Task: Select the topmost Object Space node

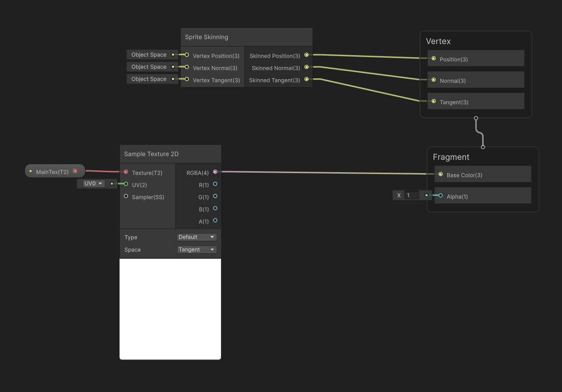Action: coord(148,54)
